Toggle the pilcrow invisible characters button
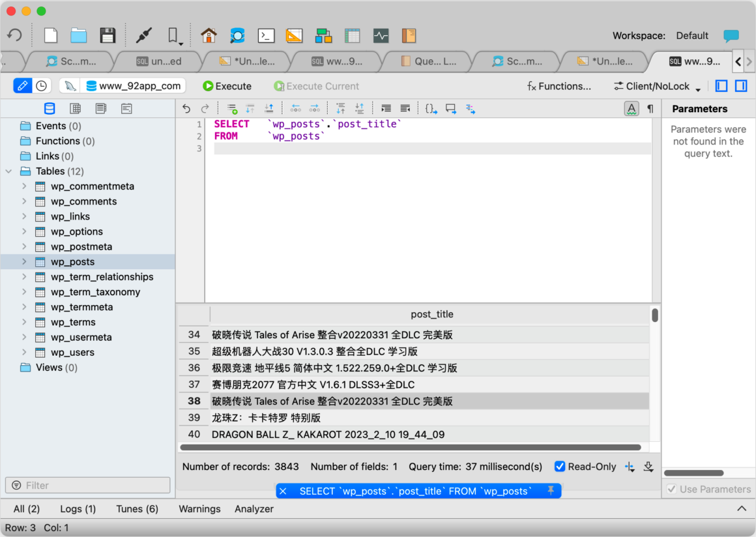 [x=650, y=108]
